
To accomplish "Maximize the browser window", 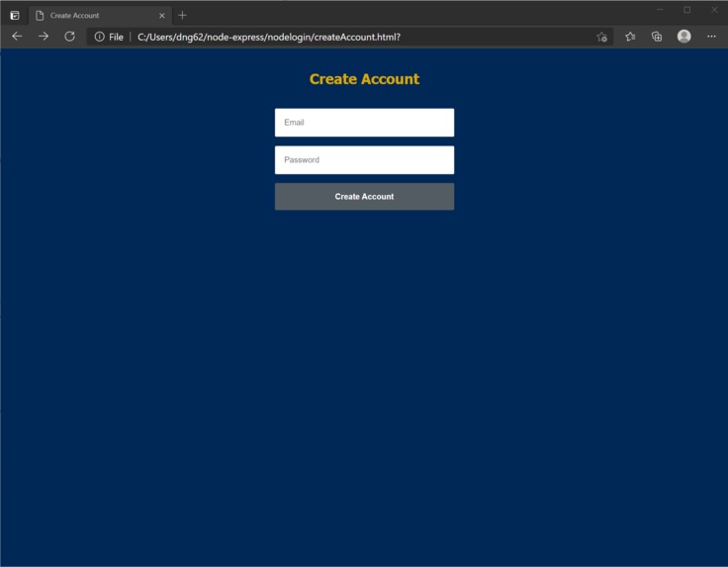I will coord(687,10).
